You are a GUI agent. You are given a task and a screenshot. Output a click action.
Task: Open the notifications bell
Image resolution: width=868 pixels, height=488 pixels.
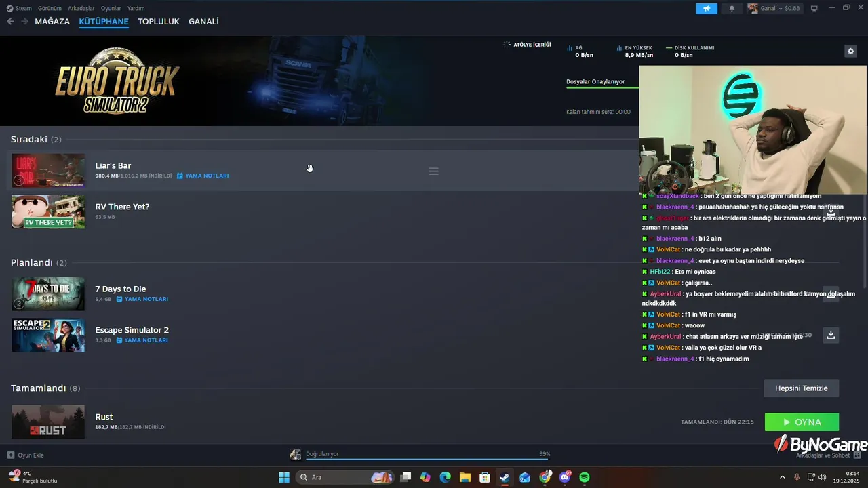pos(732,8)
